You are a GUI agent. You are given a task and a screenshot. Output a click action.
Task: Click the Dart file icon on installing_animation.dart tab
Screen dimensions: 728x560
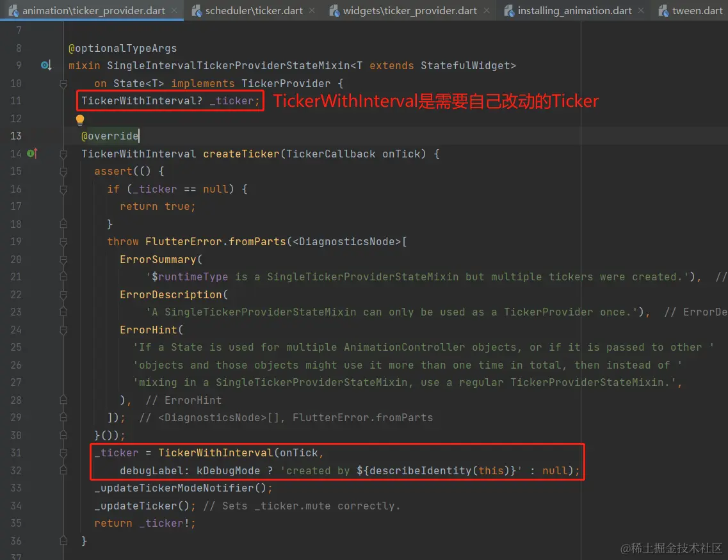(509, 10)
